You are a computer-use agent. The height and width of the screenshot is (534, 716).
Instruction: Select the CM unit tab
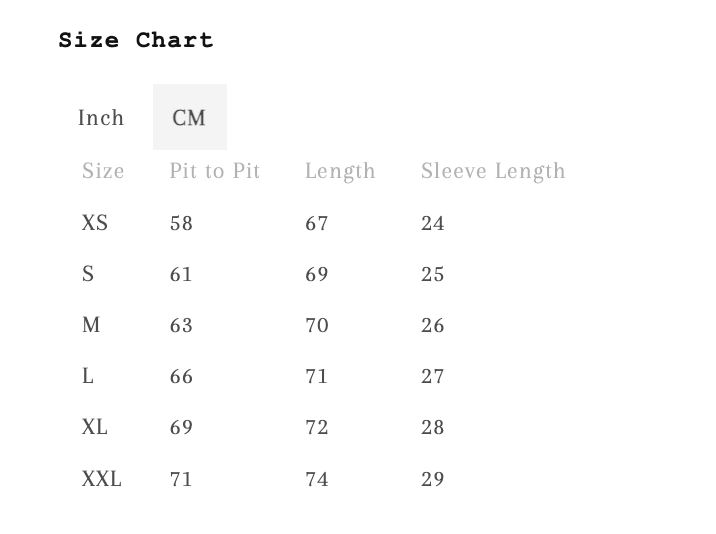pyautogui.click(x=189, y=118)
